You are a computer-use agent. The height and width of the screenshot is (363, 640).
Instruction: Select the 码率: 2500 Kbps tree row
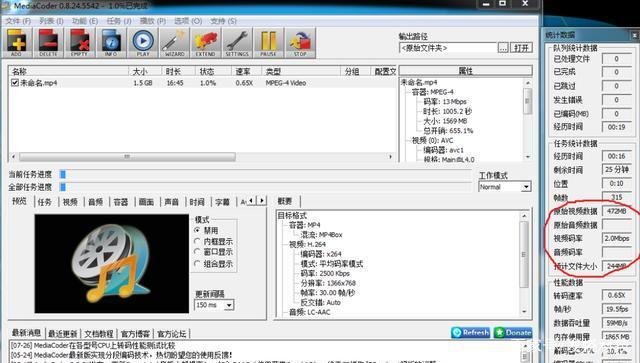click(x=325, y=273)
